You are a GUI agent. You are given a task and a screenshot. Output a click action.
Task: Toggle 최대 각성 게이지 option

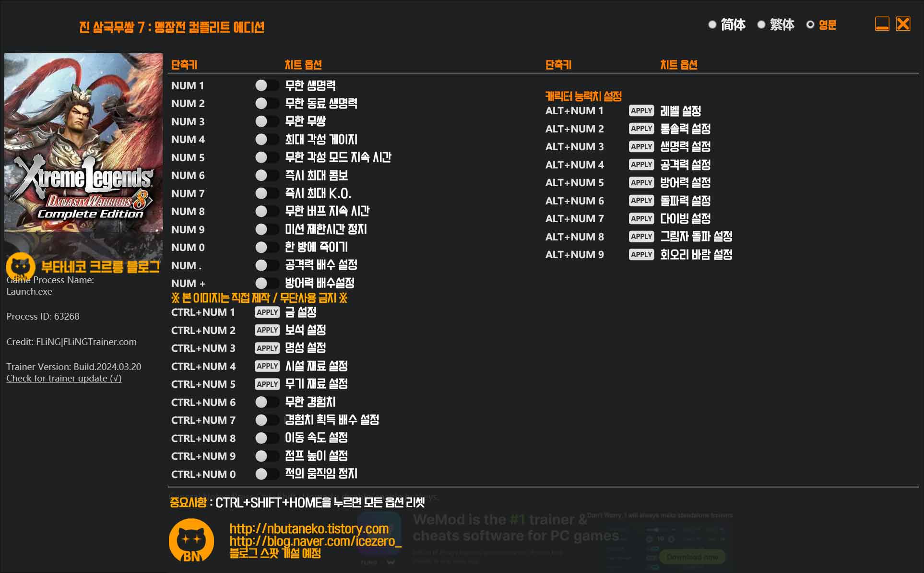pyautogui.click(x=267, y=139)
